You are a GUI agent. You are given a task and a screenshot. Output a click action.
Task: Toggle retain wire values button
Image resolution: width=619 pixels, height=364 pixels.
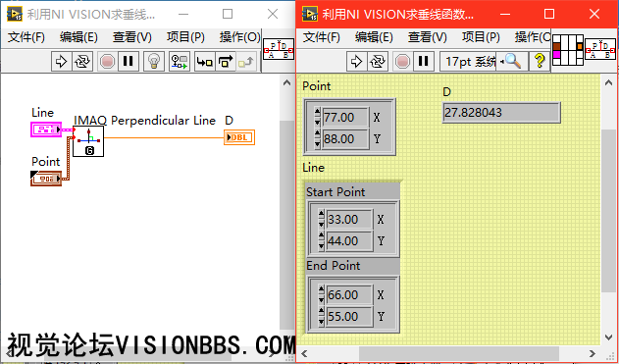[x=180, y=62]
